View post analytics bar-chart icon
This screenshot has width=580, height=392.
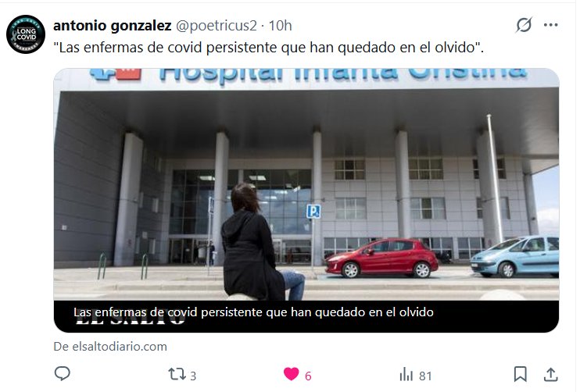pyautogui.click(x=406, y=374)
